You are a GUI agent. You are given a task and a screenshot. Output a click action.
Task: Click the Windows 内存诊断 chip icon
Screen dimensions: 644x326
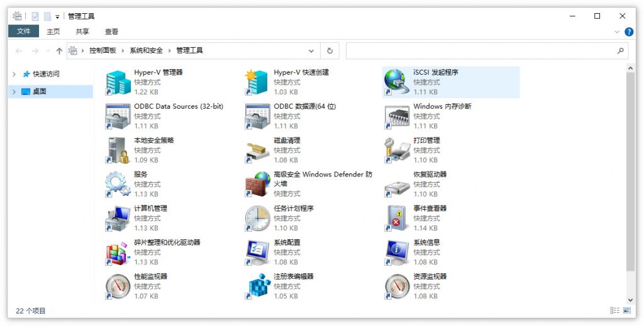click(x=397, y=116)
